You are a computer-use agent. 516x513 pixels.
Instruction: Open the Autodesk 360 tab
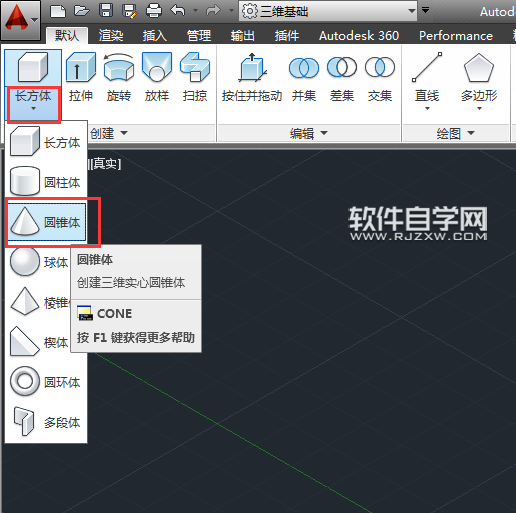tap(359, 35)
